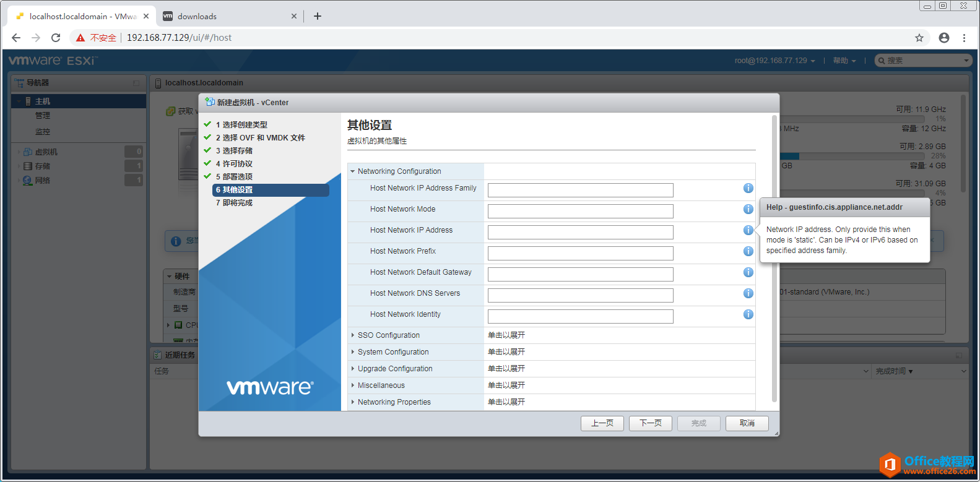Screen dimensions: 980x482
Task: Open Chrome three-dot menu
Action: click(964, 38)
